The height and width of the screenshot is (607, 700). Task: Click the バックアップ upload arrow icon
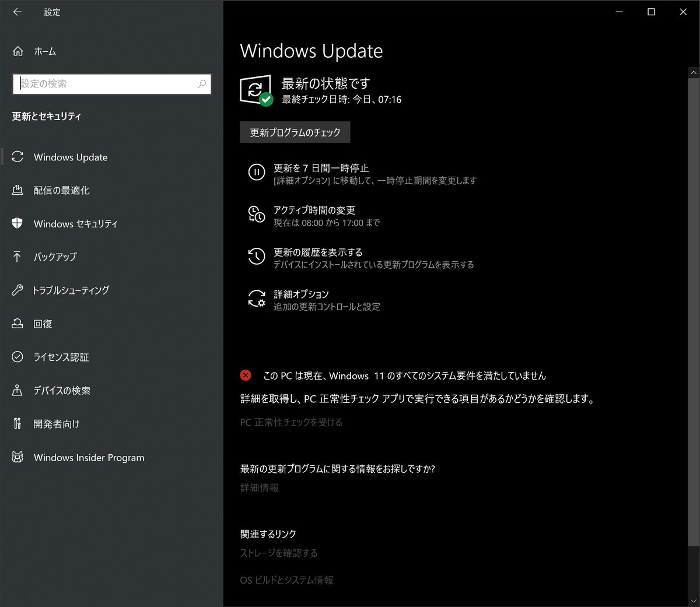pos(17,257)
